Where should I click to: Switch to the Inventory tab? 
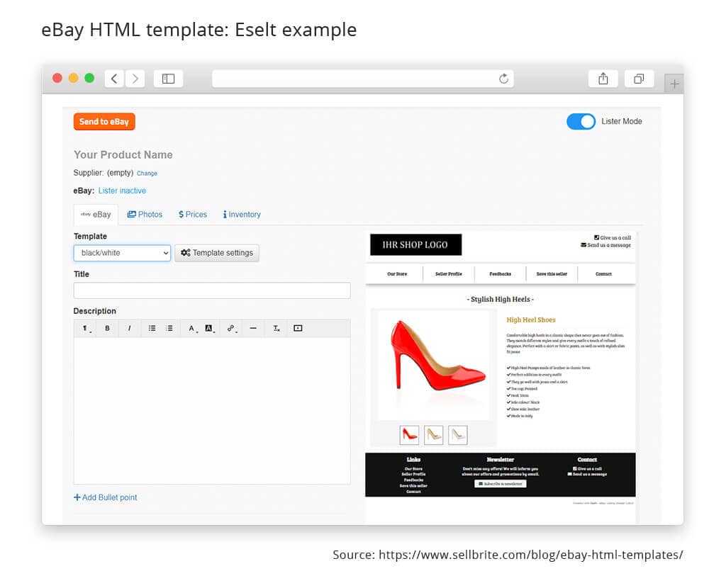(x=242, y=215)
